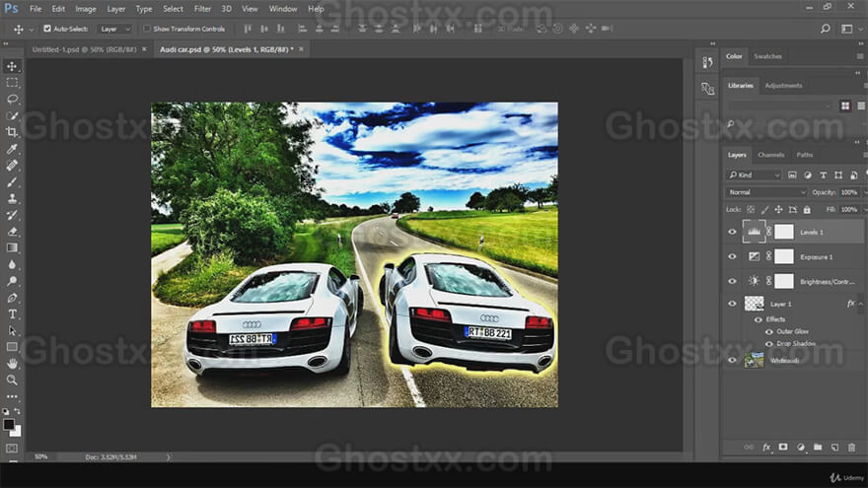Hide Layer 1 with eye icon
The width and height of the screenshot is (868, 488).
[732, 304]
